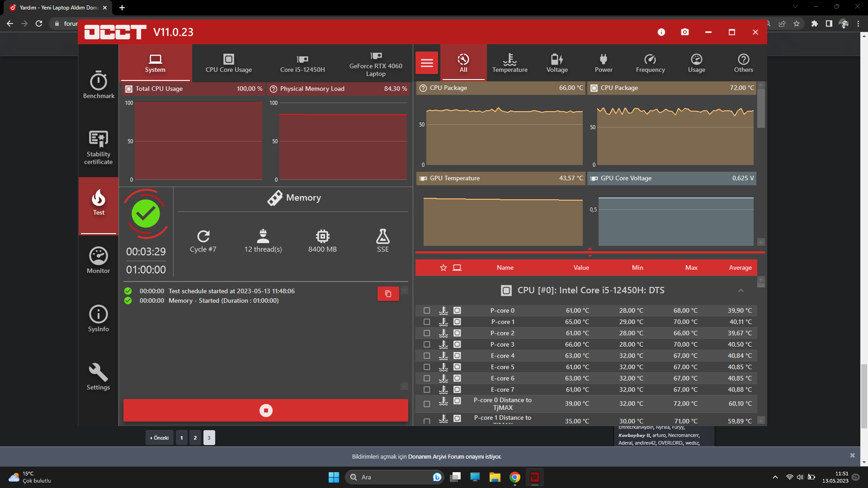This screenshot has width=868, height=488.
Task: Select the Usage sensors tab
Action: (x=697, y=63)
